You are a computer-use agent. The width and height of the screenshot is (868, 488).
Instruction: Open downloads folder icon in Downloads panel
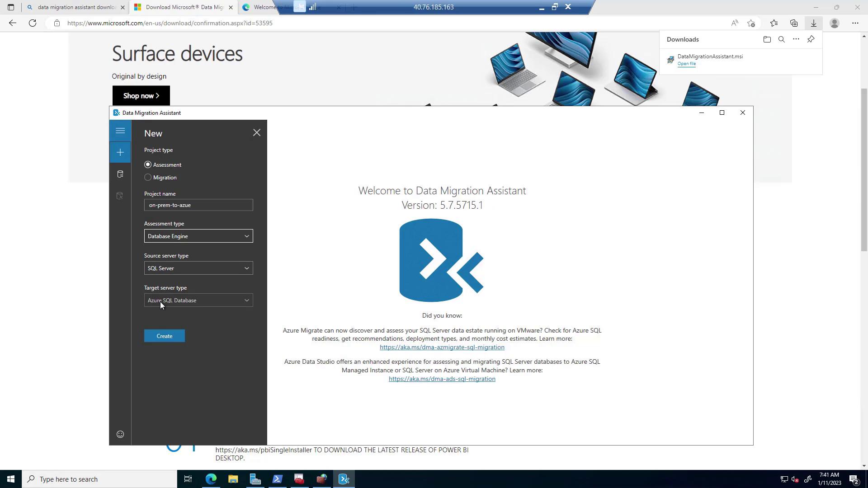tap(767, 39)
